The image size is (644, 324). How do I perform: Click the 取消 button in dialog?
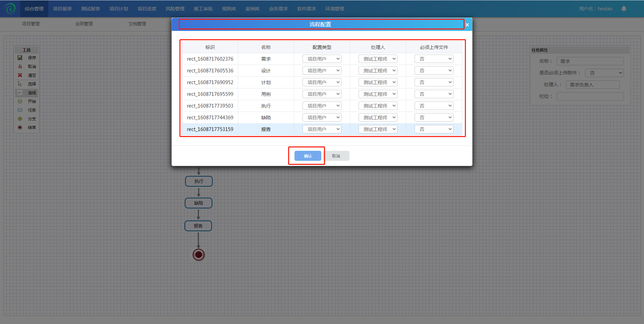(x=336, y=156)
